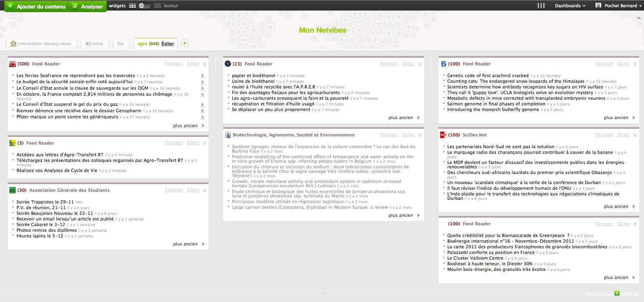This screenshot has height=302, width=644.
Task: Click the Analyser button
Action: (x=88, y=6)
